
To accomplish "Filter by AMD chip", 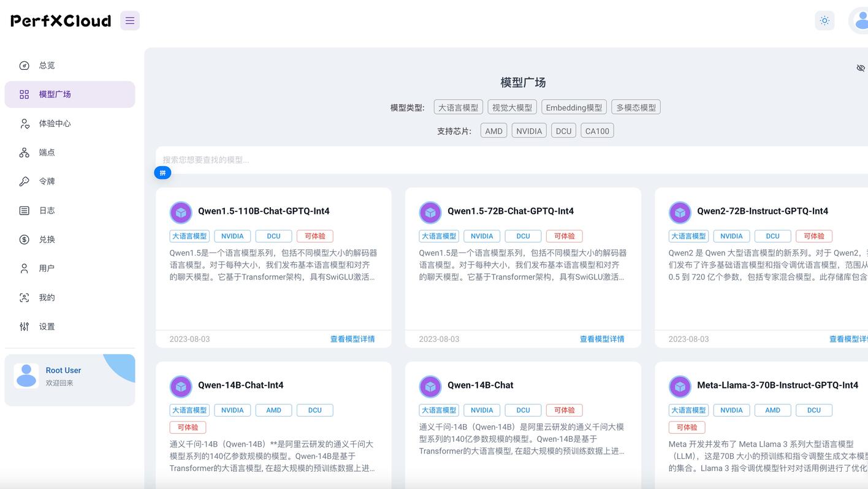I will [x=494, y=131].
